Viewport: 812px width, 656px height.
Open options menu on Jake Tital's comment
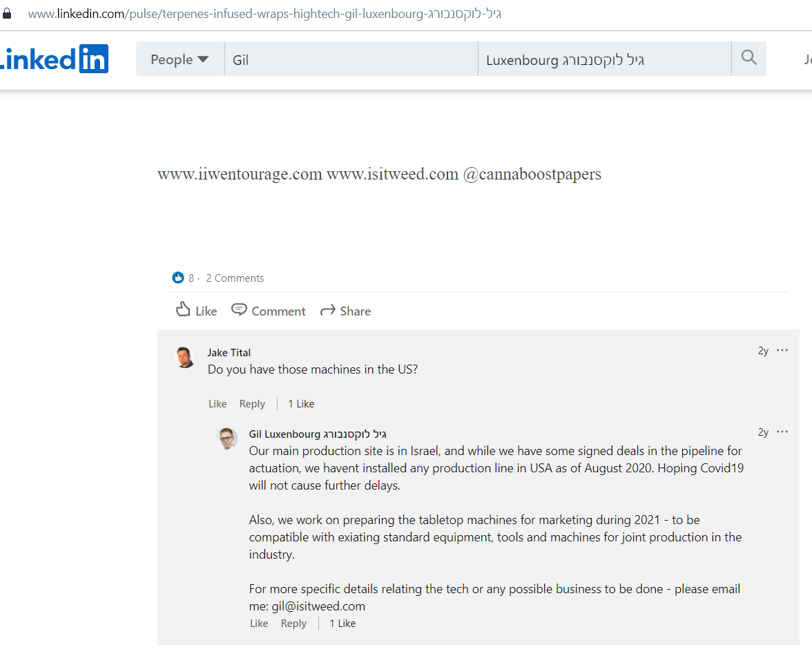point(782,351)
